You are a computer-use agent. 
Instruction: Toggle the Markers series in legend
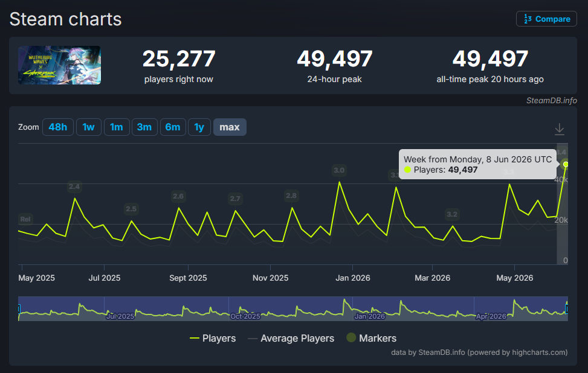click(x=371, y=338)
